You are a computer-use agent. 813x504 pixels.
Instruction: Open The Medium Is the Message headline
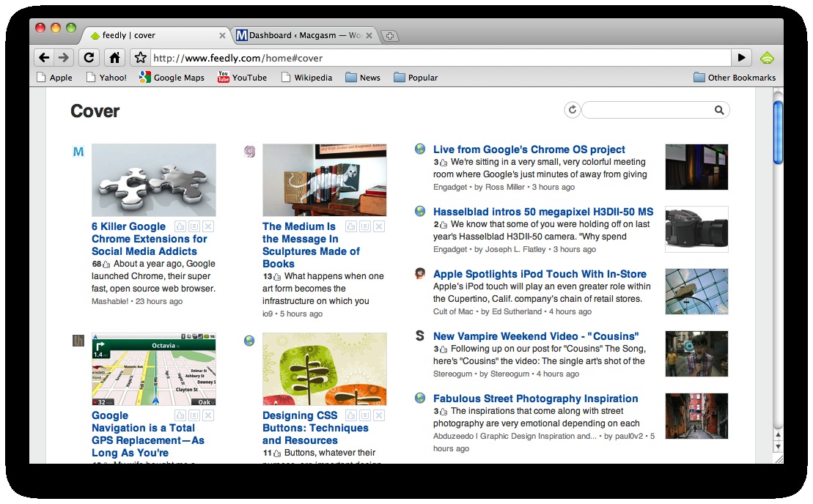click(311, 245)
